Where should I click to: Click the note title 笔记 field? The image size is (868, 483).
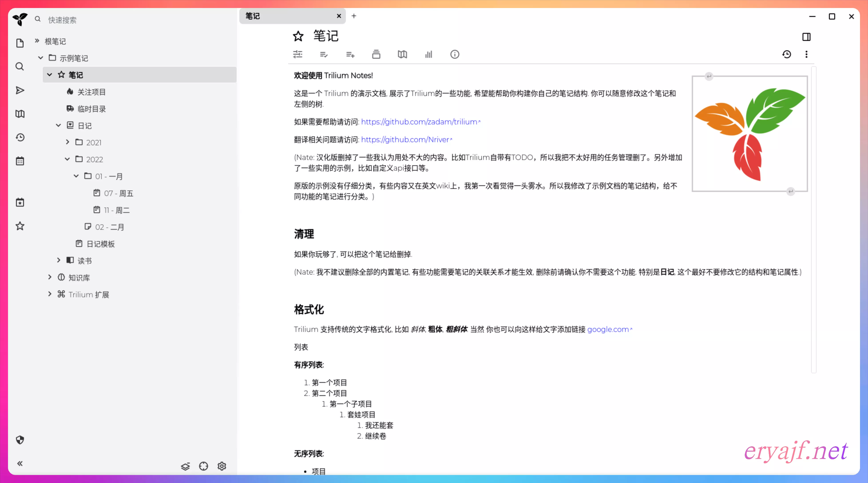pos(553,36)
